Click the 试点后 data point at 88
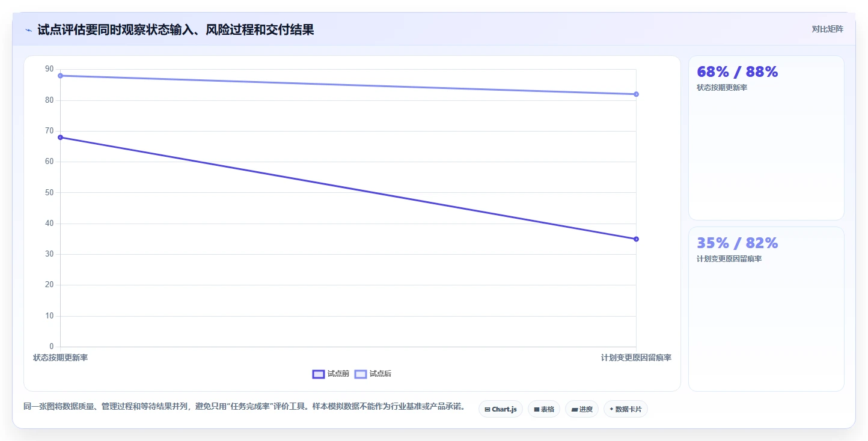This screenshot has width=868, height=441. pos(60,76)
